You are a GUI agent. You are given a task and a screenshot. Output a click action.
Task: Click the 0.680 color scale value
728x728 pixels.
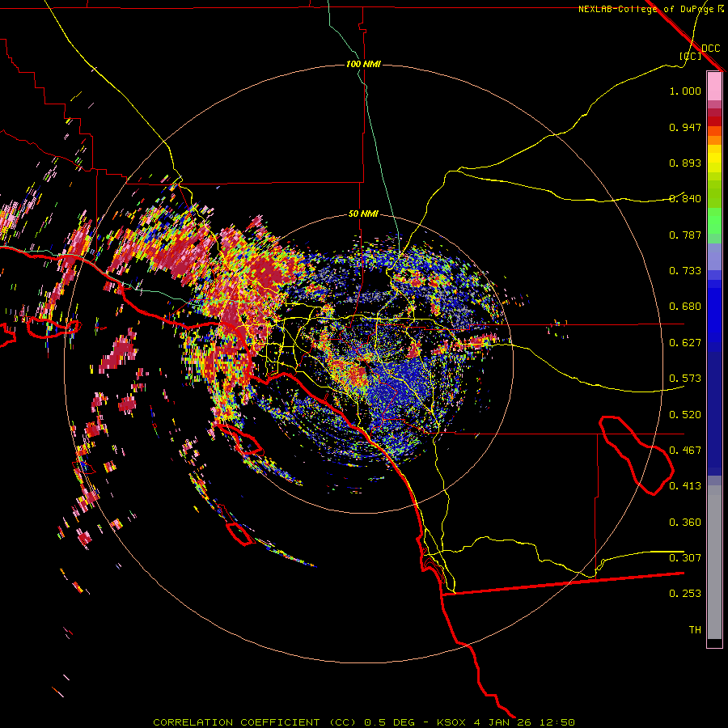(x=685, y=307)
